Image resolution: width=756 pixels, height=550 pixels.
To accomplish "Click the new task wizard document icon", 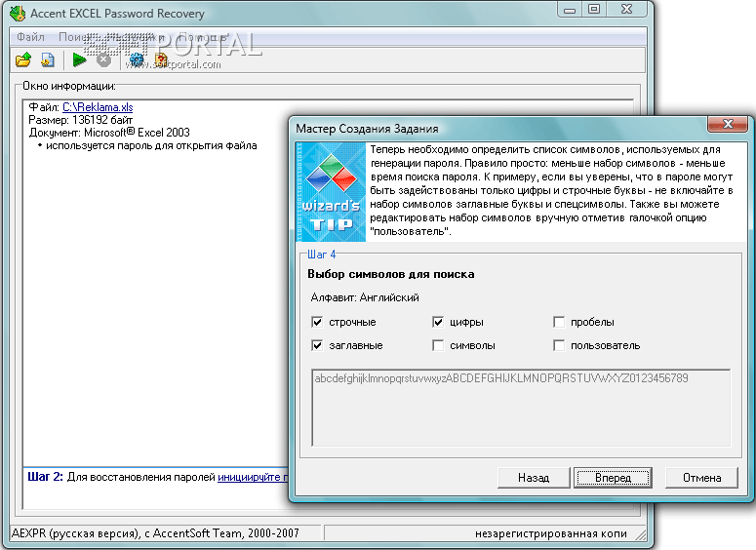I will (47, 60).
